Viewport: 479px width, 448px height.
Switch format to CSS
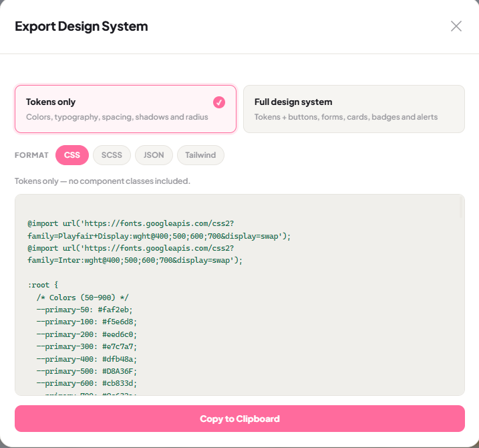(72, 155)
